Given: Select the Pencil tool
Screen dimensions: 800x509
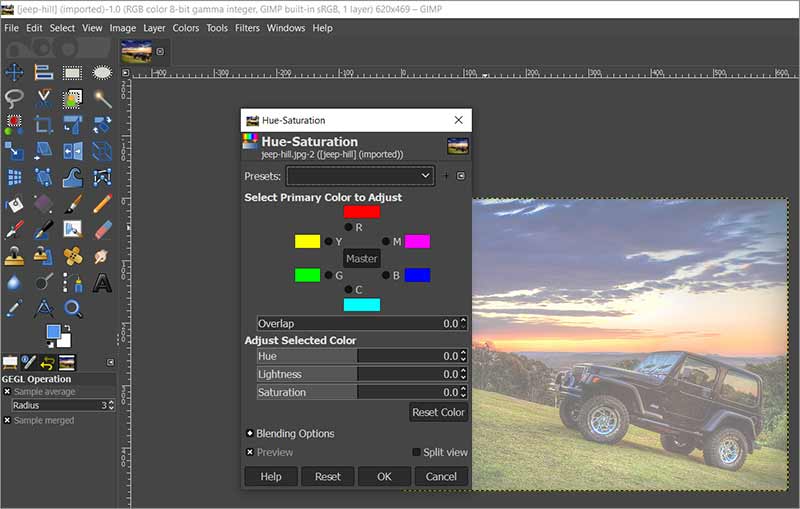Looking at the screenshot, I should tap(102, 204).
